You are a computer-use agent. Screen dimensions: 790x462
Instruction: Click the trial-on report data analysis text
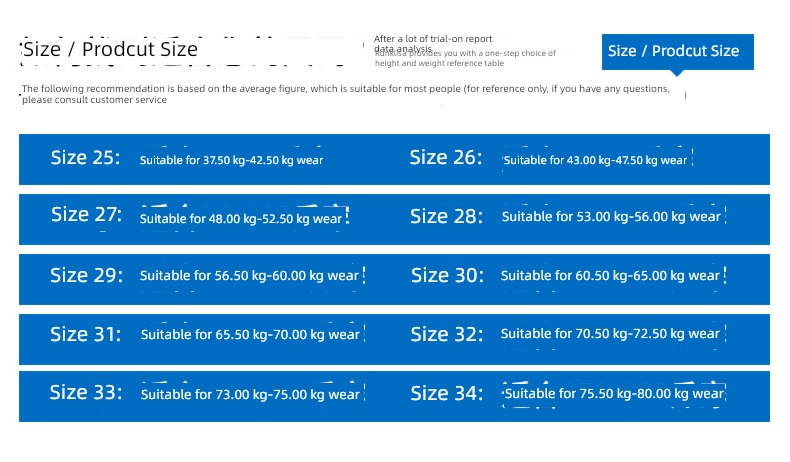pos(433,43)
